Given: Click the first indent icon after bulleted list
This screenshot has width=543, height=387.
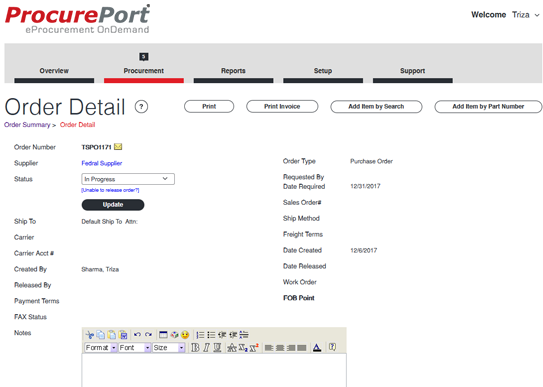Looking at the screenshot, I should pos(222,335).
